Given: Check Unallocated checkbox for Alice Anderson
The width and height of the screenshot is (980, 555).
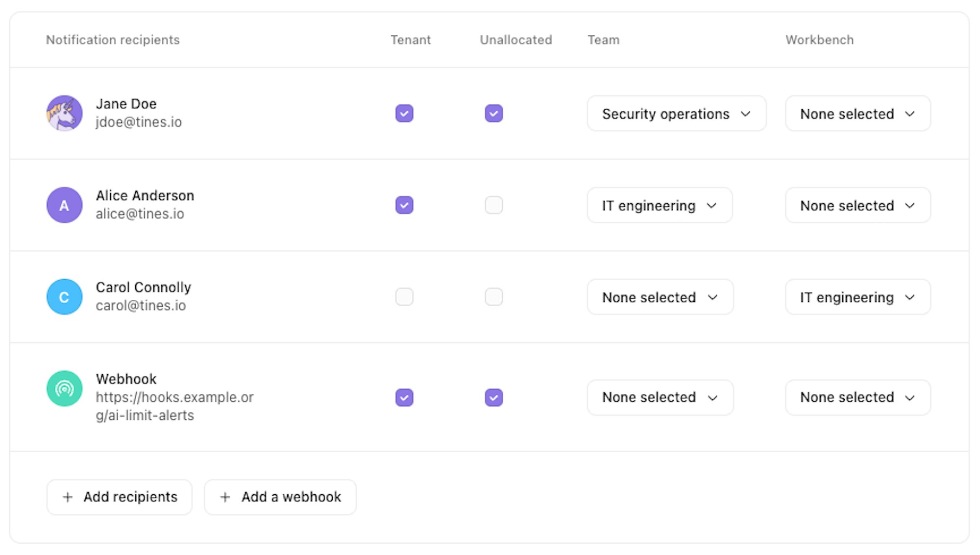Looking at the screenshot, I should coord(494,205).
